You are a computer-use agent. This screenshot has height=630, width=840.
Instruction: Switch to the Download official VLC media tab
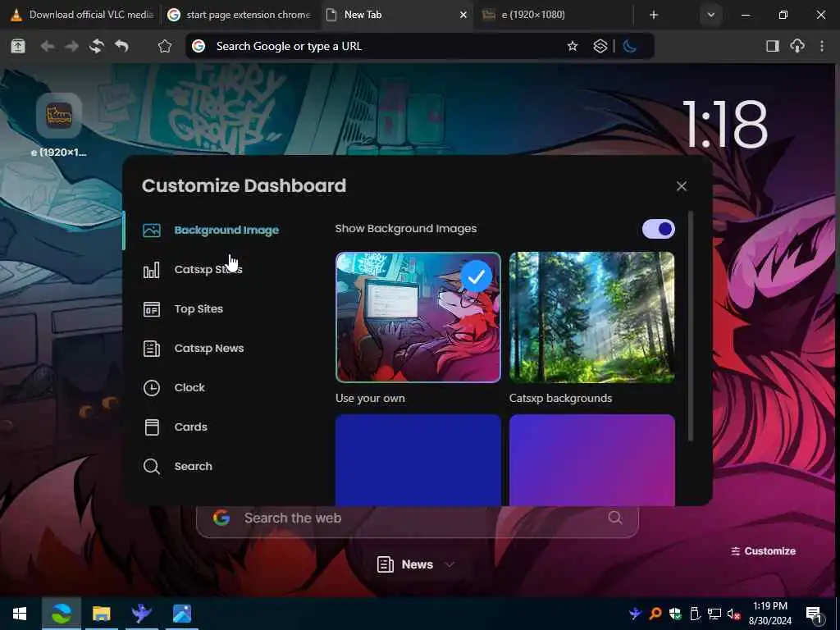(x=82, y=15)
